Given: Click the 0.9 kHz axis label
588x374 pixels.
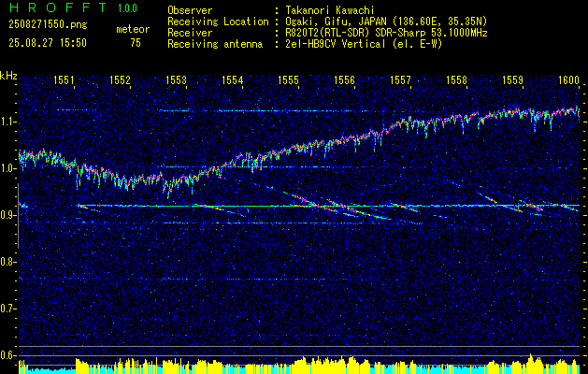Looking at the screenshot, I should [7, 215].
